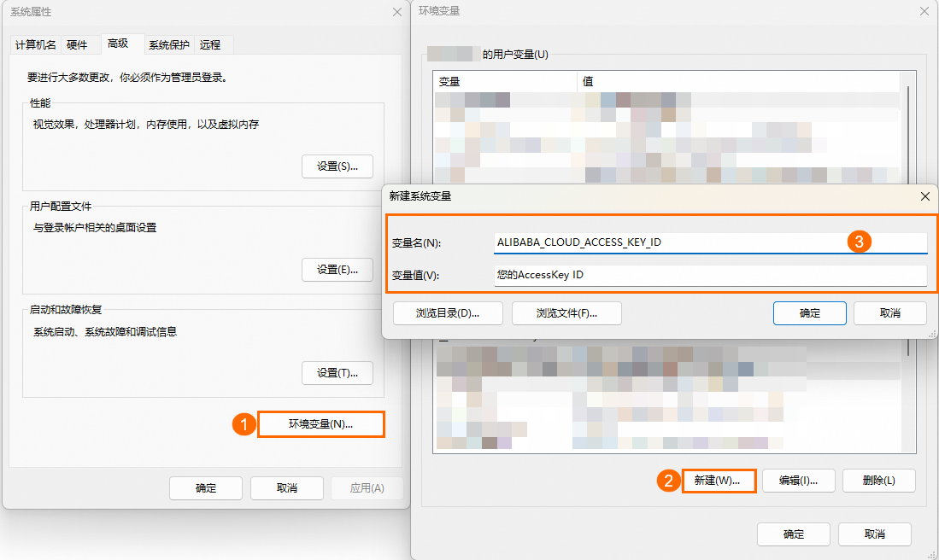Click 取消 at bottom of 环境变量 window
This screenshot has height=560, width=939.
tap(874, 534)
